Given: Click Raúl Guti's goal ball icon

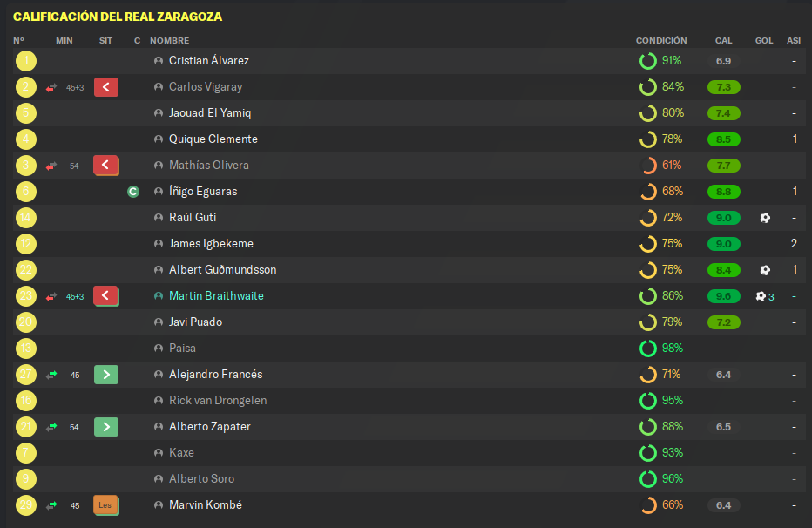Looking at the screenshot, I should (765, 218).
